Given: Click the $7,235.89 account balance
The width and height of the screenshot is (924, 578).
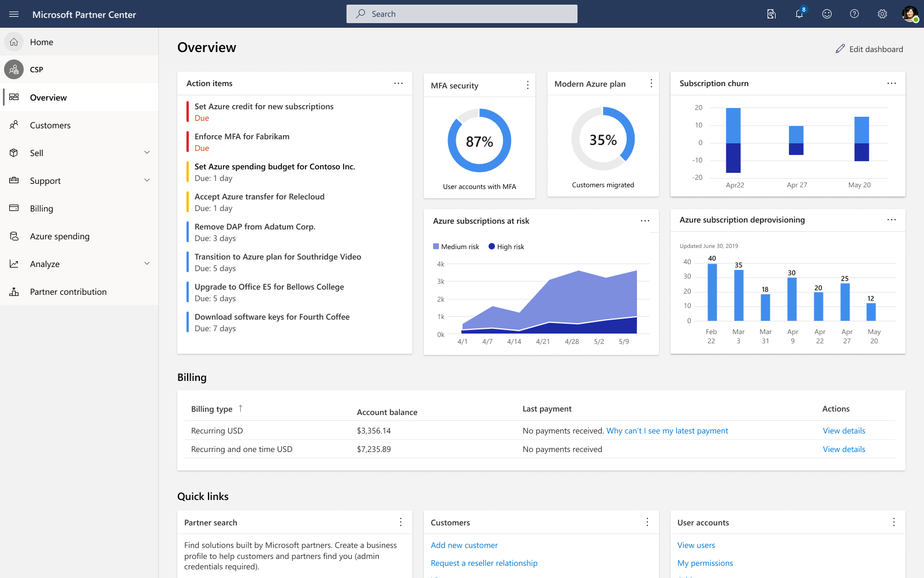Looking at the screenshot, I should click(374, 449).
